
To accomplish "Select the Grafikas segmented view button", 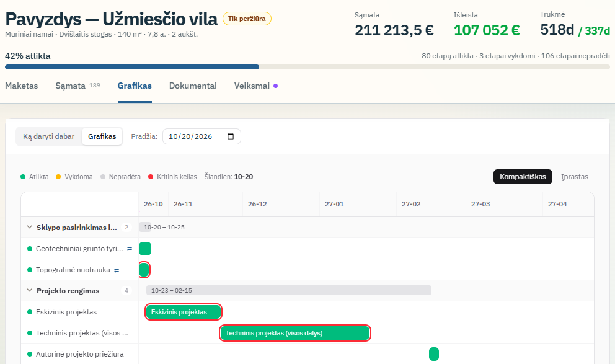I will tap(102, 136).
